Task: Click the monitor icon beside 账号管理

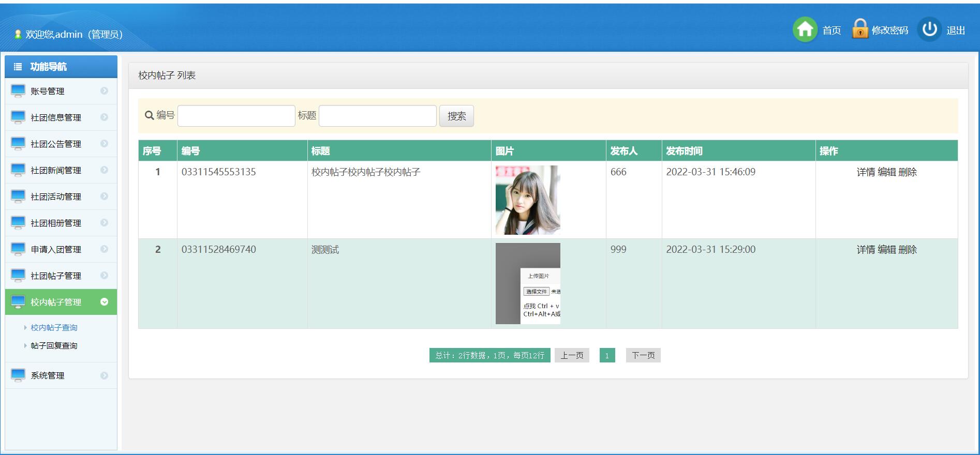Action: (x=18, y=91)
